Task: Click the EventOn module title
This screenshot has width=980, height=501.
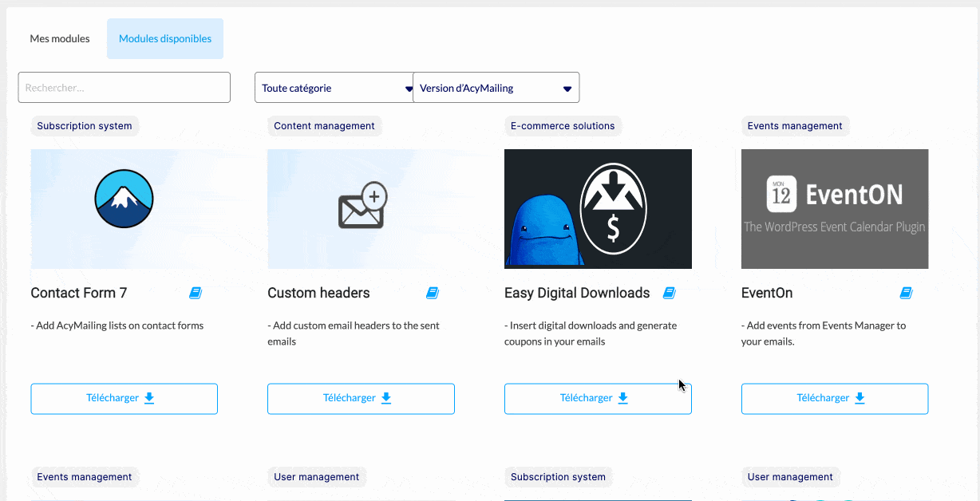Action: click(767, 293)
